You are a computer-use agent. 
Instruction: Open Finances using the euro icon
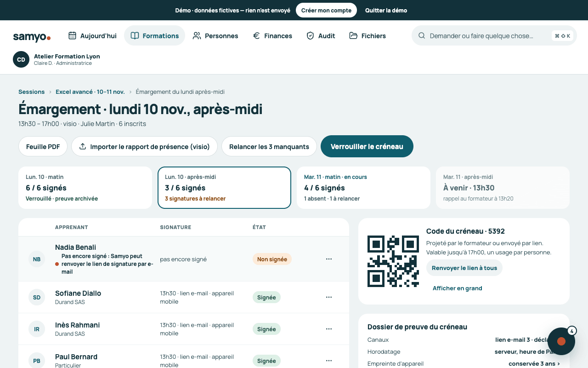(256, 35)
